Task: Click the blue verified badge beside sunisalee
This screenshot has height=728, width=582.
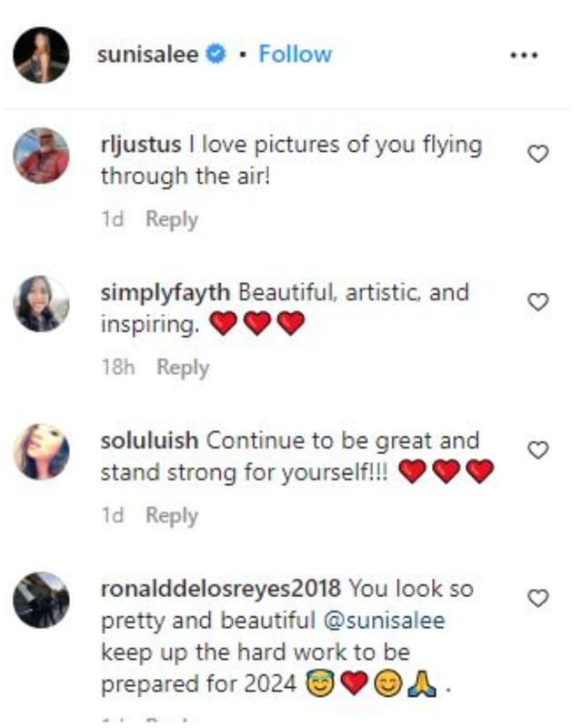Action: tap(214, 53)
